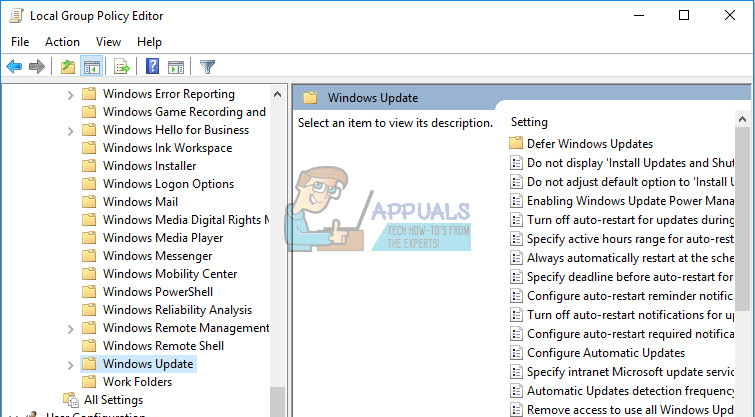Viewport: 755px width, 417px height.
Task: Click policy icon beside Configure Automatic Updates
Action: (516, 353)
